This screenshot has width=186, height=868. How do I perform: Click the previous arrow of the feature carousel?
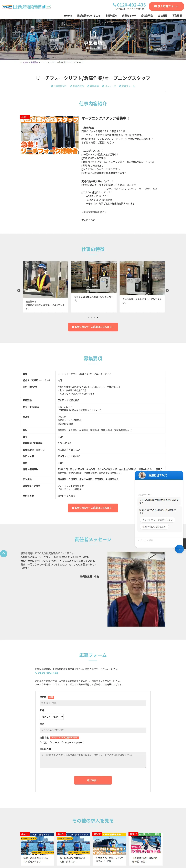click(19, 290)
